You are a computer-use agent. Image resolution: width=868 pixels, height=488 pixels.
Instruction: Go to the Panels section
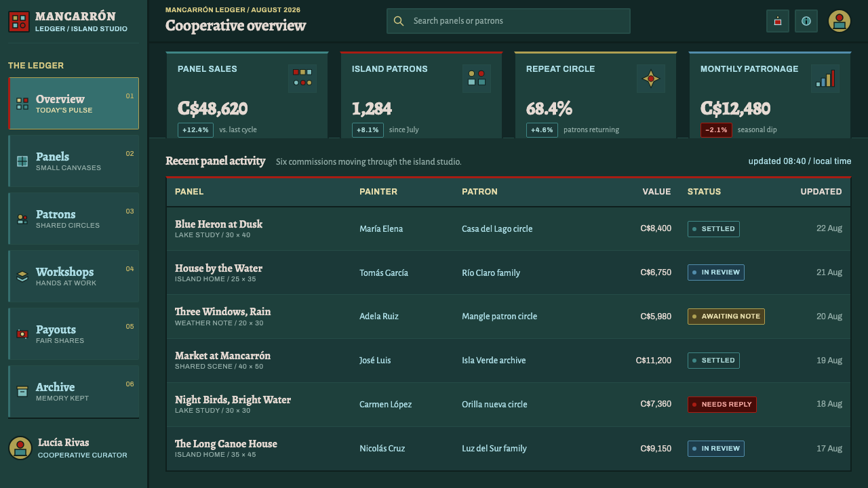pos(74,161)
